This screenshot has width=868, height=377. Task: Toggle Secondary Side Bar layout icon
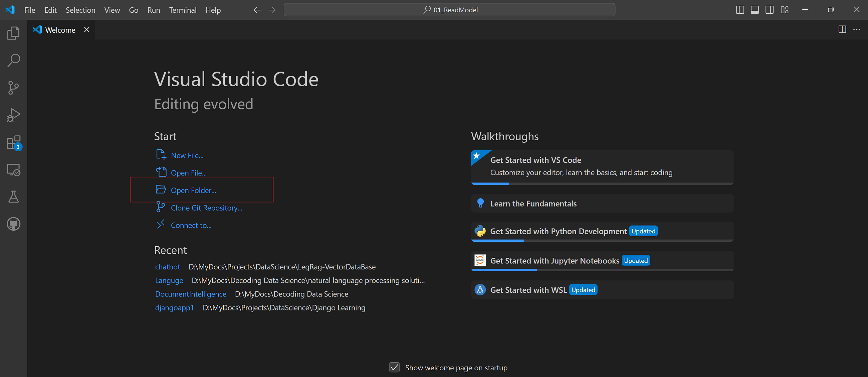770,10
